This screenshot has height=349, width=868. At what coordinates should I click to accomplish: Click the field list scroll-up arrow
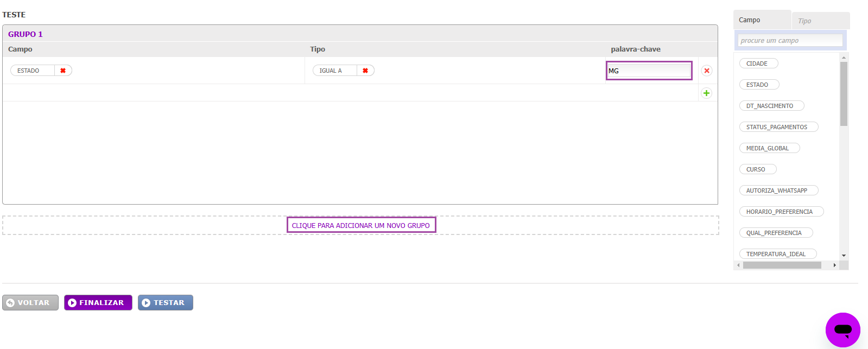(844, 58)
